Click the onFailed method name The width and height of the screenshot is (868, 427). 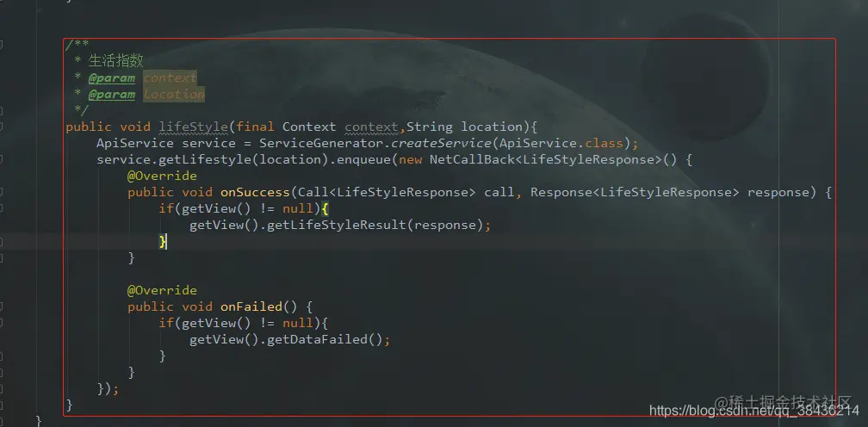click(x=251, y=307)
